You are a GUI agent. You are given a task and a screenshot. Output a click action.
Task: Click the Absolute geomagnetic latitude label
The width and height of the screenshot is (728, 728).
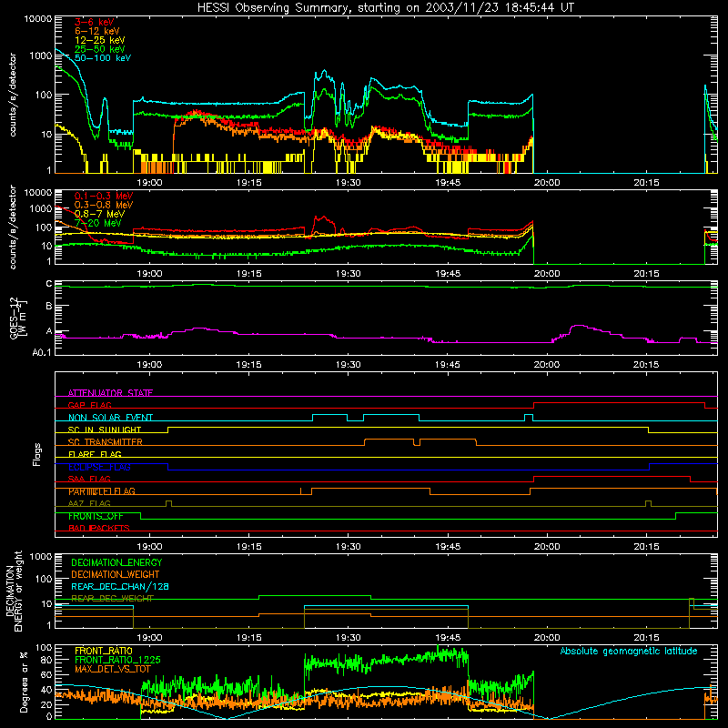629,652
